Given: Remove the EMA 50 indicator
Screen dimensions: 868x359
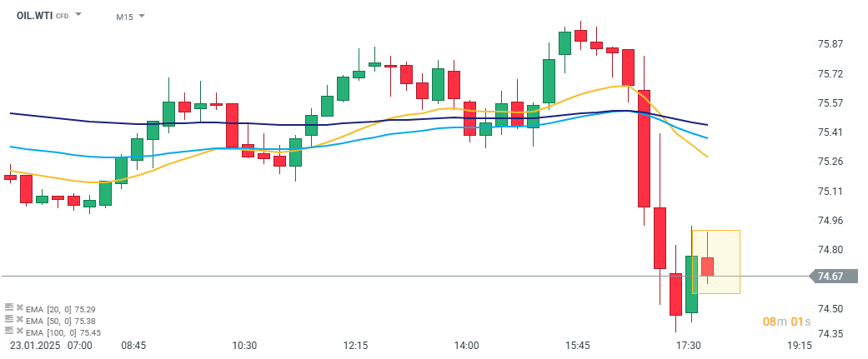Looking at the screenshot, I should tap(18, 320).
